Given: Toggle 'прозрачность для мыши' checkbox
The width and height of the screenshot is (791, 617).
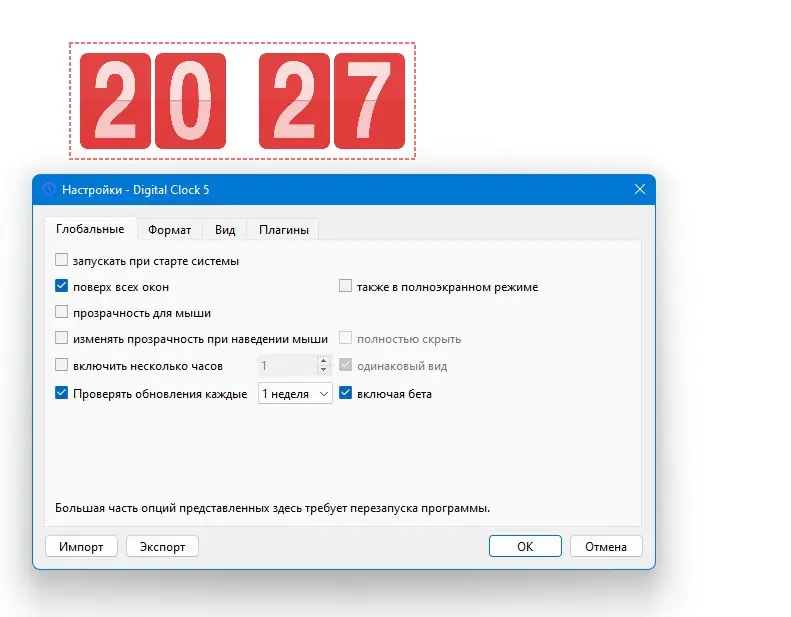Looking at the screenshot, I should (x=61, y=312).
